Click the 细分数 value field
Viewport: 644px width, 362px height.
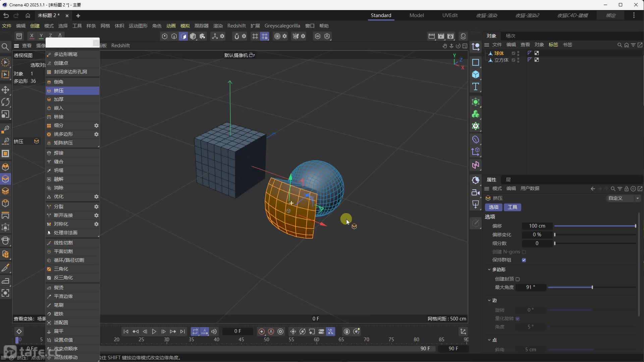coord(537,243)
